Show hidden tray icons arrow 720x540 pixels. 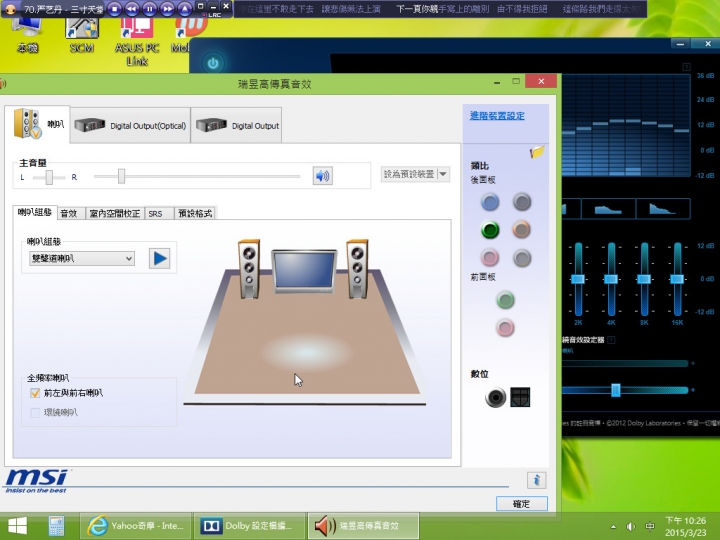click(x=613, y=527)
